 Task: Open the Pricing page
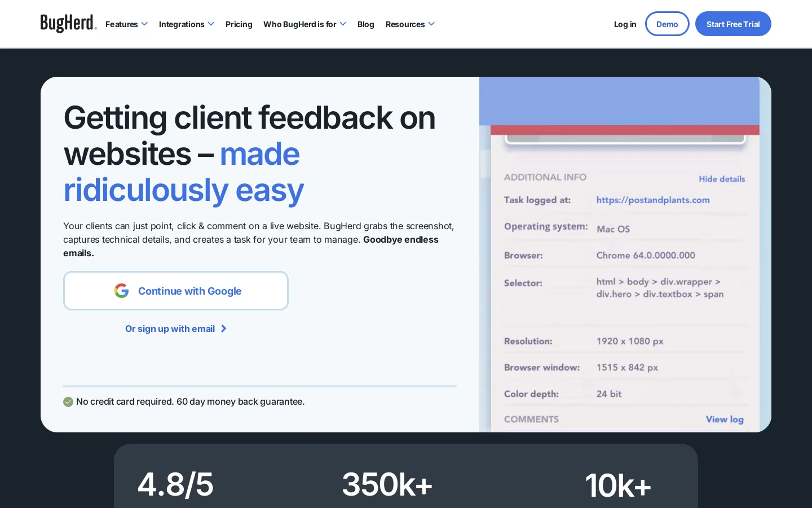point(239,24)
